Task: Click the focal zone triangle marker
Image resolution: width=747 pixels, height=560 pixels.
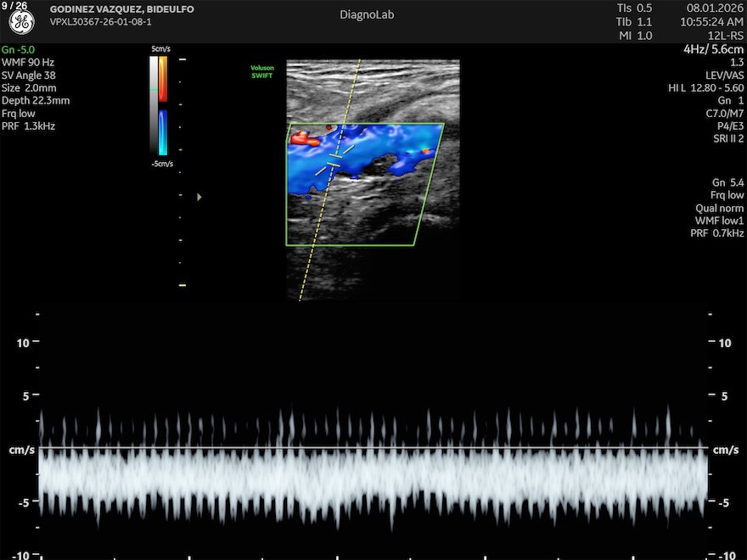Action: pyautogui.click(x=199, y=197)
